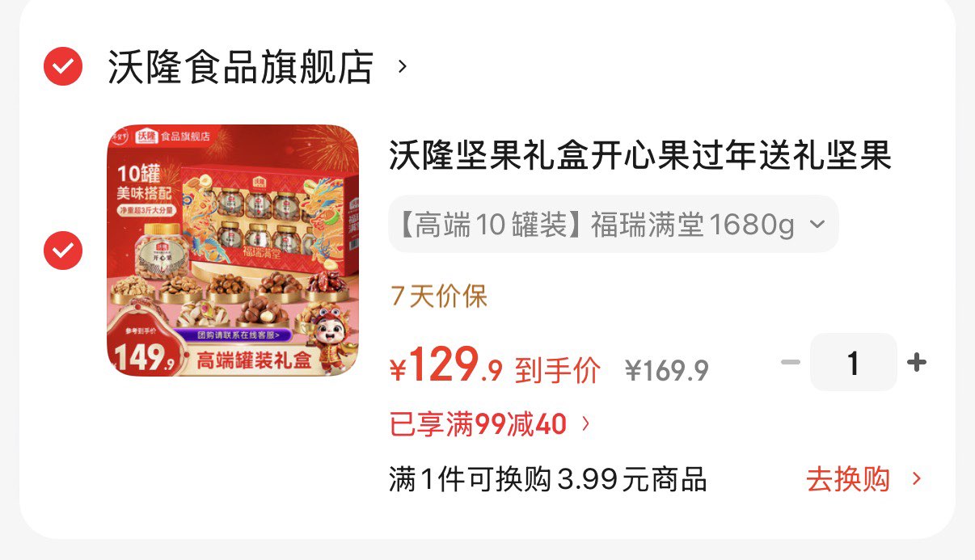Viewport: 975px width, 560px height.
Task: Uncheck the 沃隆食品旗舰店 store checkbox
Action: pyautogui.click(x=63, y=66)
